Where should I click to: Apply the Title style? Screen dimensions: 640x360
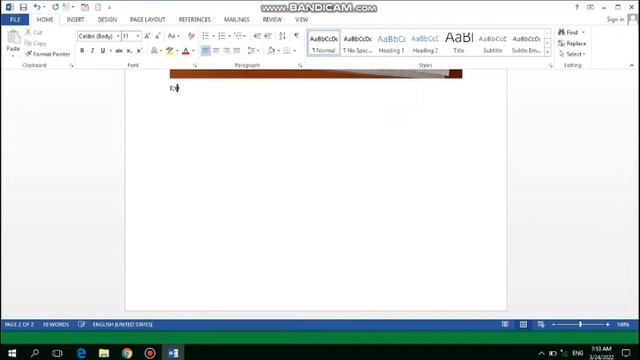coord(459,43)
